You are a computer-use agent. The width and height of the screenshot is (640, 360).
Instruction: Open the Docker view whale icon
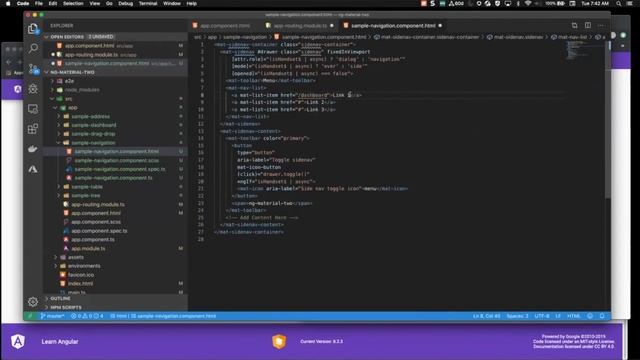[33, 149]
